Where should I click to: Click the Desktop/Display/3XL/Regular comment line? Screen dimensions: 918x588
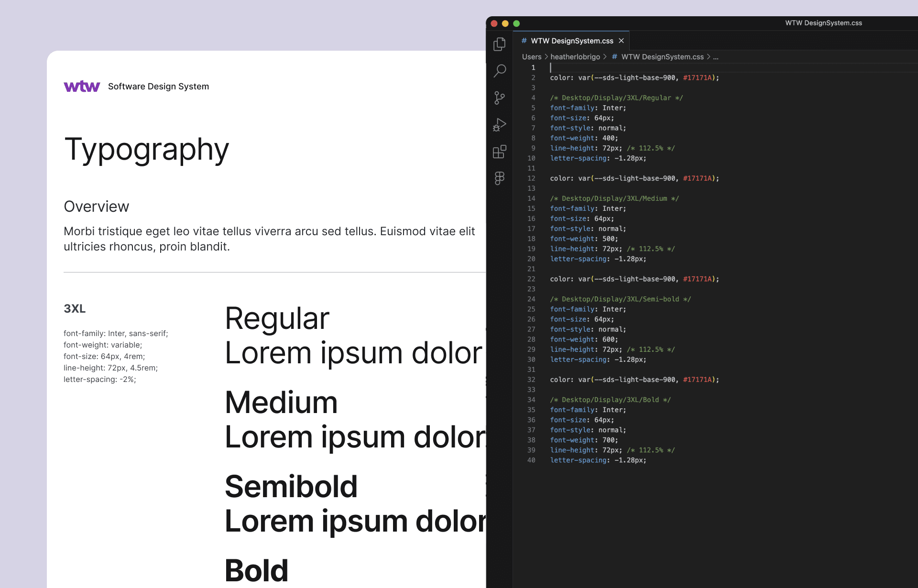click(x=616, y=98)
